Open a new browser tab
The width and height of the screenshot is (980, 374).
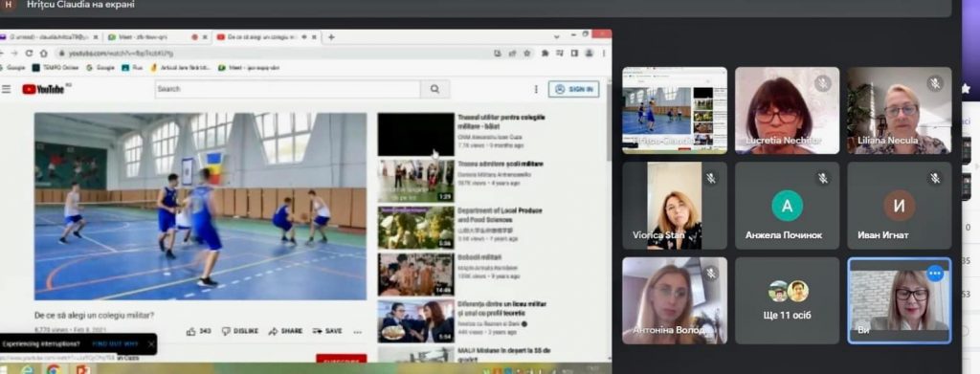[331, 37]
